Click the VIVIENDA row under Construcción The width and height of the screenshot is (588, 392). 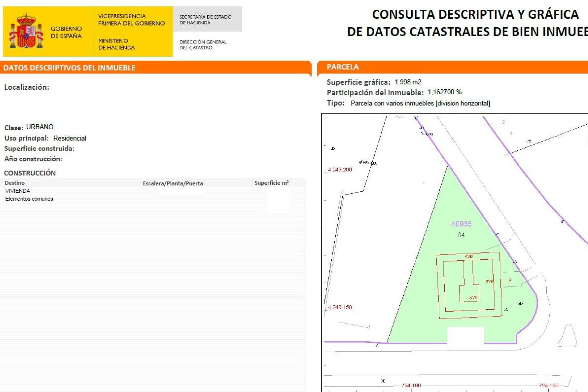click(x=18, y=191)
